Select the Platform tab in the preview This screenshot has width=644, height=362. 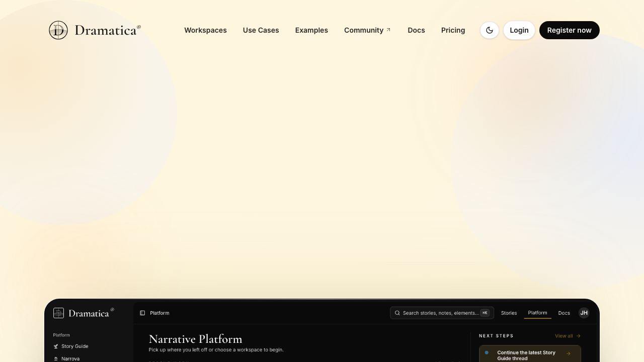537,313
